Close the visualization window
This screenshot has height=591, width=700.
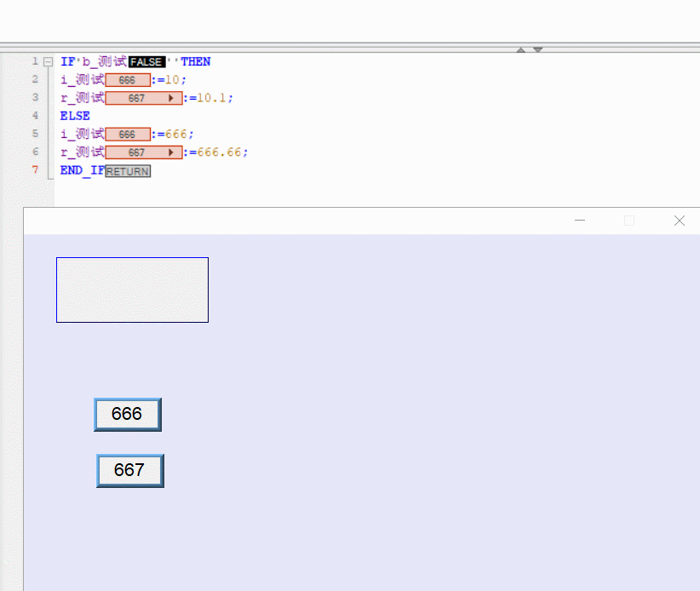coord(679,221)
